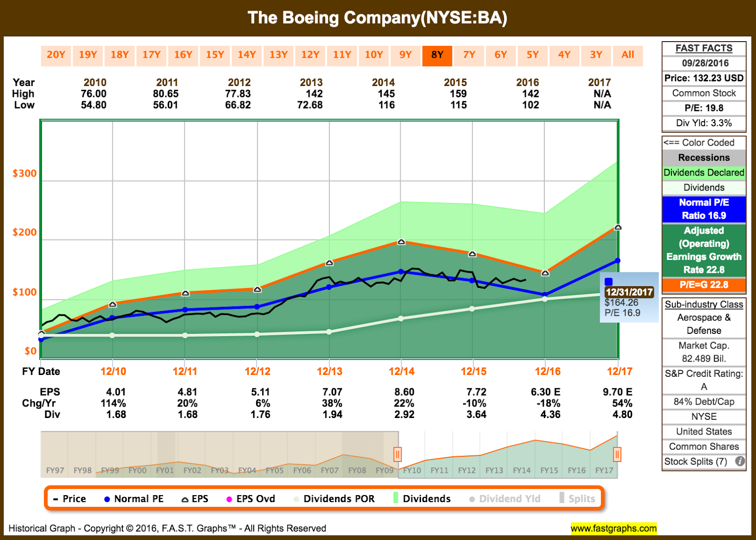756x540 pixels.
Task: Toggle the Normal PE legend series
Action: click(134, 499)
